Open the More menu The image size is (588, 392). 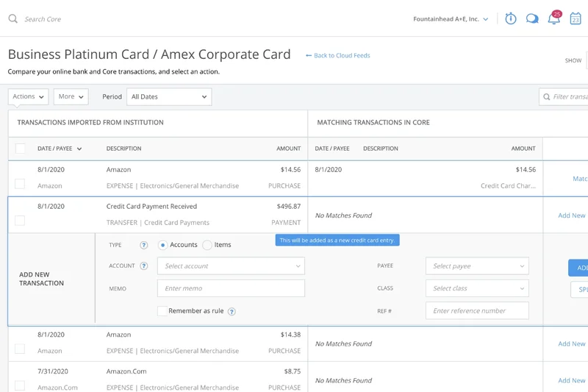pyautogui.click(x=71, y=96)
